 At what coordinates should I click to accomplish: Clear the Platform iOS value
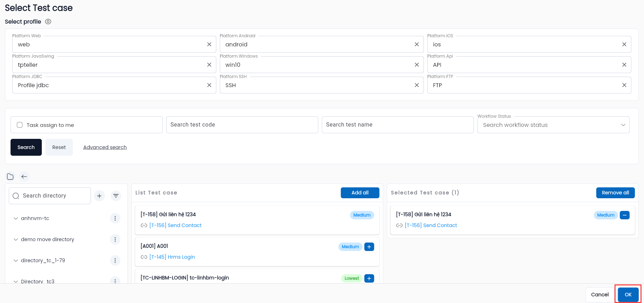[624, 44]
